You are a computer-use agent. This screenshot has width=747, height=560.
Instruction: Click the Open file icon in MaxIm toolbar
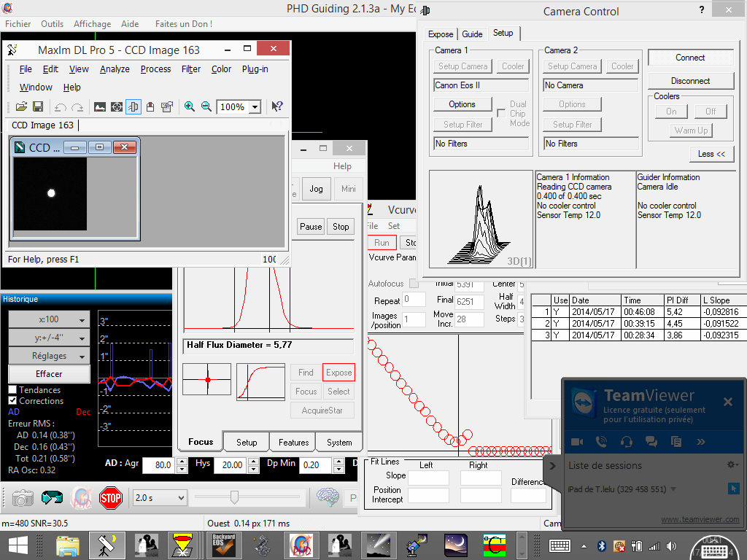point(21,106)
